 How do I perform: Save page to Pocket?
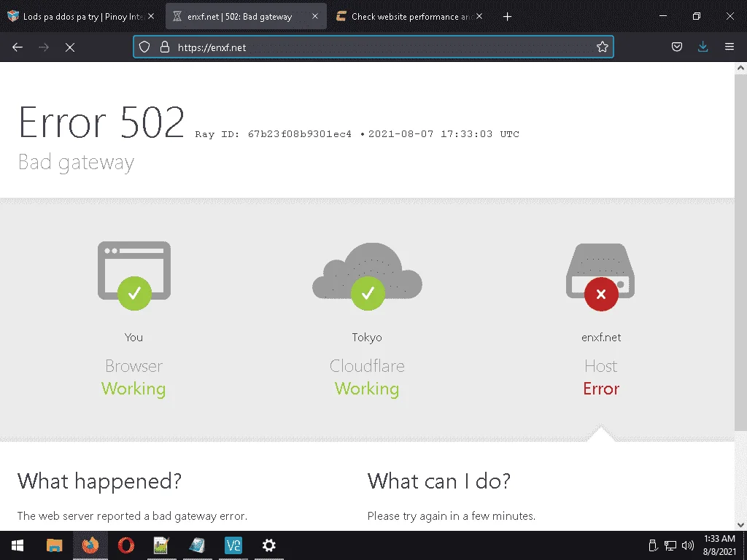[676, 47]
